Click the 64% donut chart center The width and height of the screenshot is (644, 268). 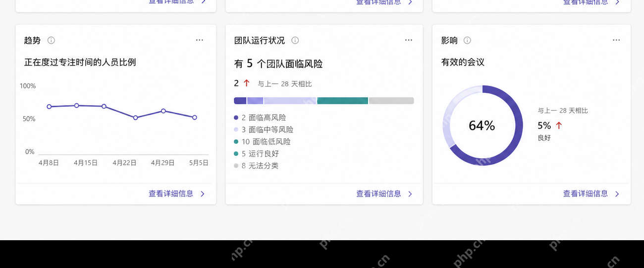pos(482,126)
